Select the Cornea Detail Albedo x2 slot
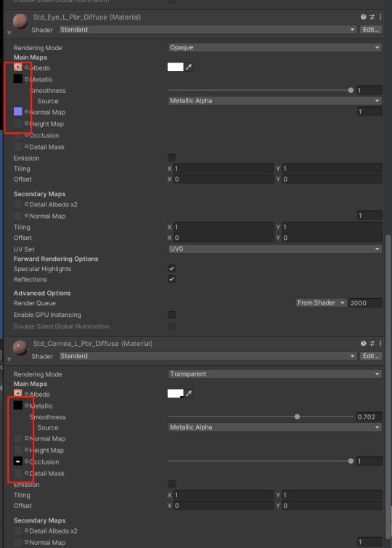 pyautogui.click(x=18, y=531)
